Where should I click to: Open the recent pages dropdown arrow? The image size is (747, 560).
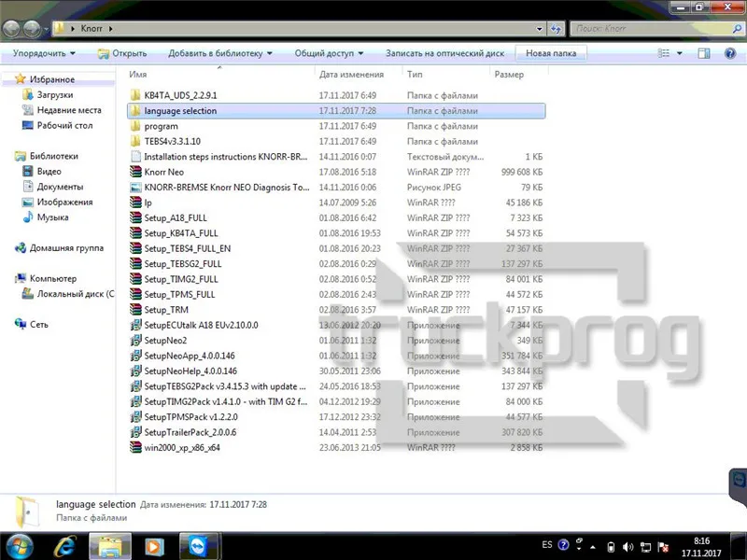pos(46,29)
